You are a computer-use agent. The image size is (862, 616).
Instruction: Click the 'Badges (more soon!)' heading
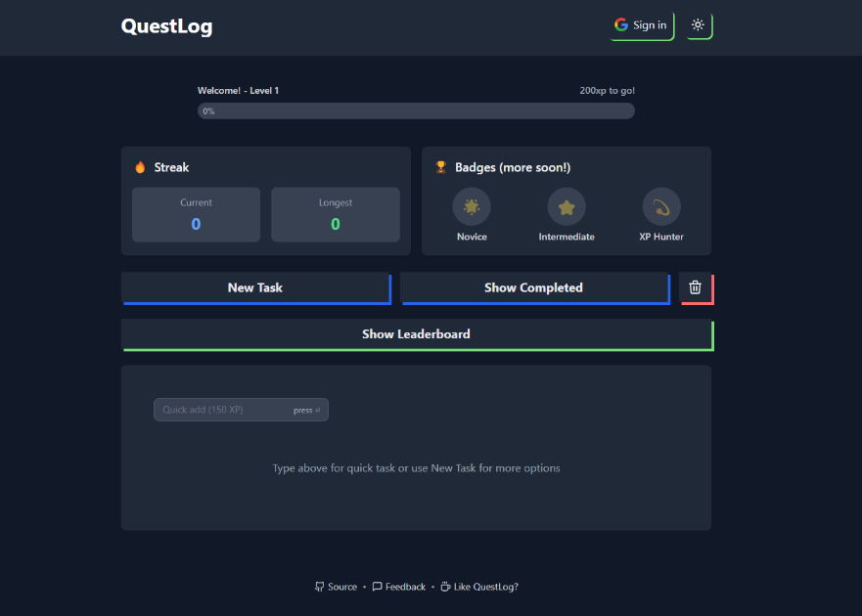pyautogui.click(x=513, y=167)
